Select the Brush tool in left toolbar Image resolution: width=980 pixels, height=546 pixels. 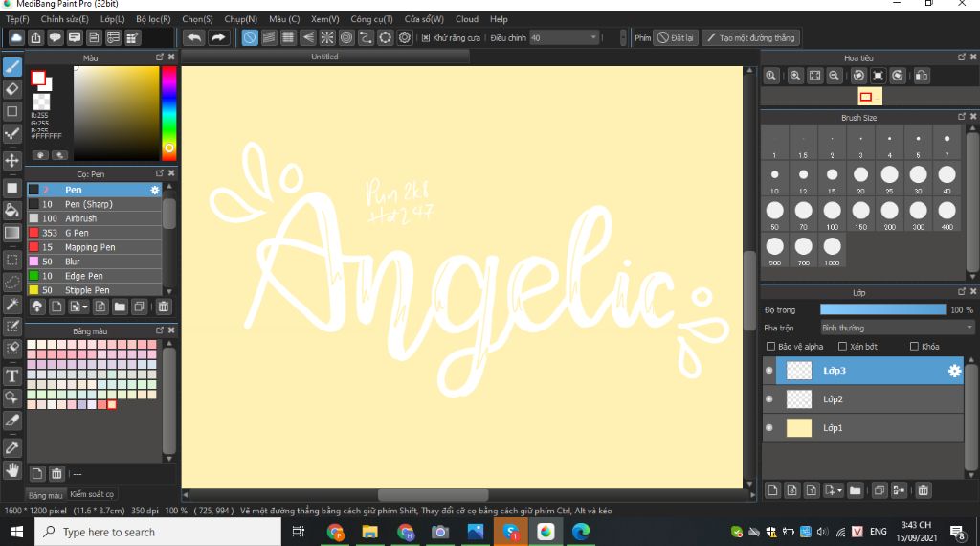pyautogui.click(x=11, y=67)
